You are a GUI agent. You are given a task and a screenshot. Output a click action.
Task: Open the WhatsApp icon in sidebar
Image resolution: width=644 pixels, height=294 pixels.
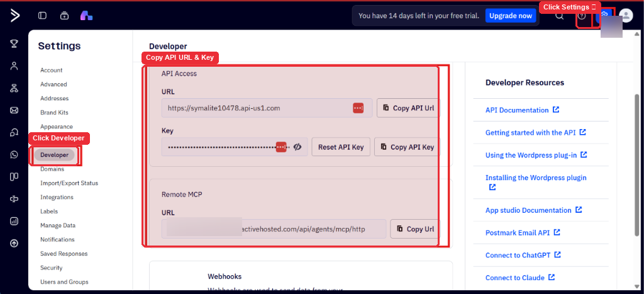(x=14, y=155)
